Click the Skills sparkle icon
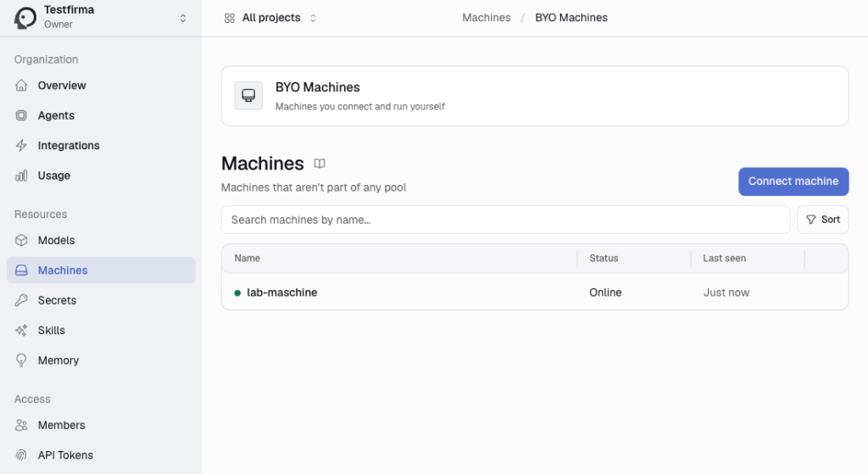The image size is (868, 474). (21, 330)
